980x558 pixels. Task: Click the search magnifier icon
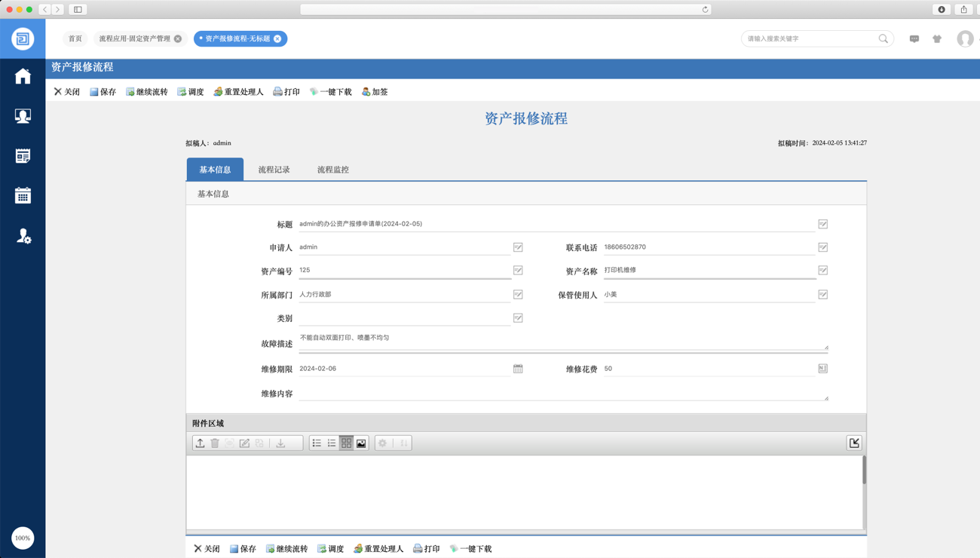tap(883, 38)
